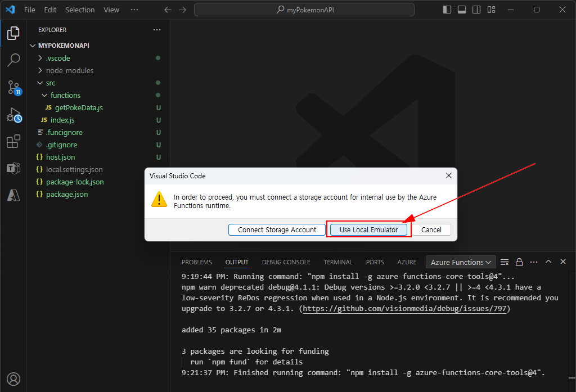Open the Edit menu
The width and height of the screenshot is (576, 392).
point(50,10)
